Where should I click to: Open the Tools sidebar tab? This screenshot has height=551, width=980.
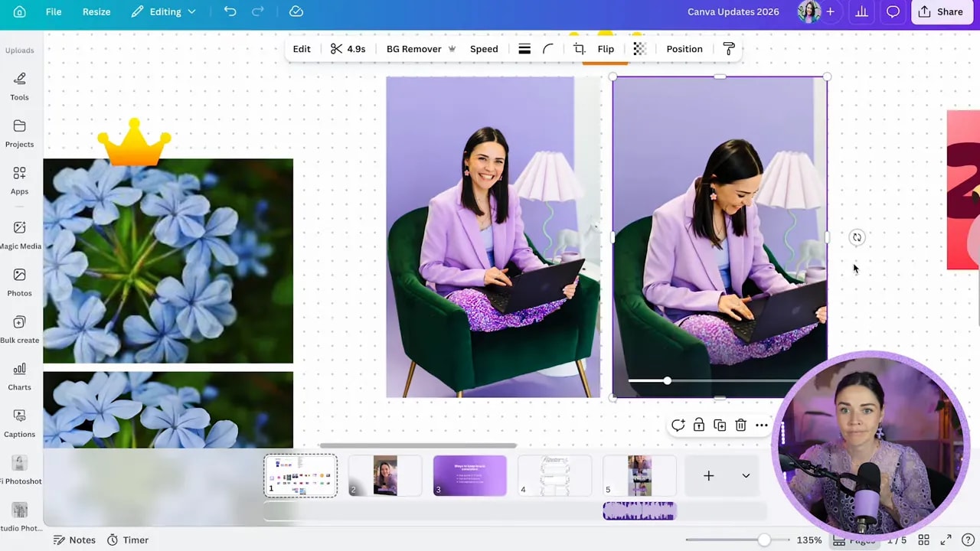coord(19,86)
